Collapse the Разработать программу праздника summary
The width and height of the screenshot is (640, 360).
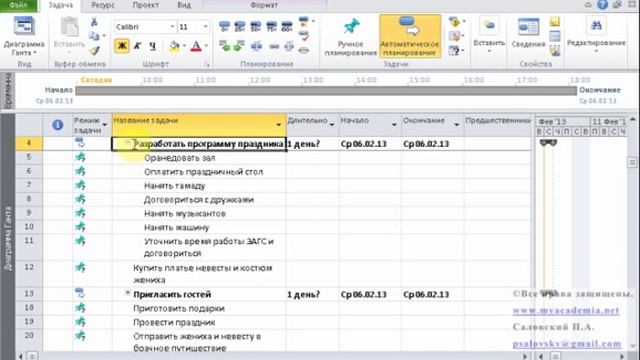[x=127, y=143]
